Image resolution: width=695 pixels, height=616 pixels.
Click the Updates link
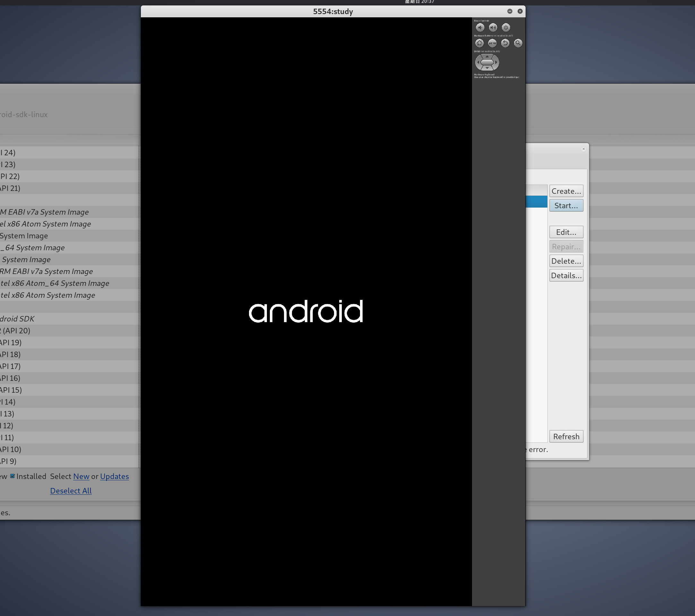tap(114, 476)
